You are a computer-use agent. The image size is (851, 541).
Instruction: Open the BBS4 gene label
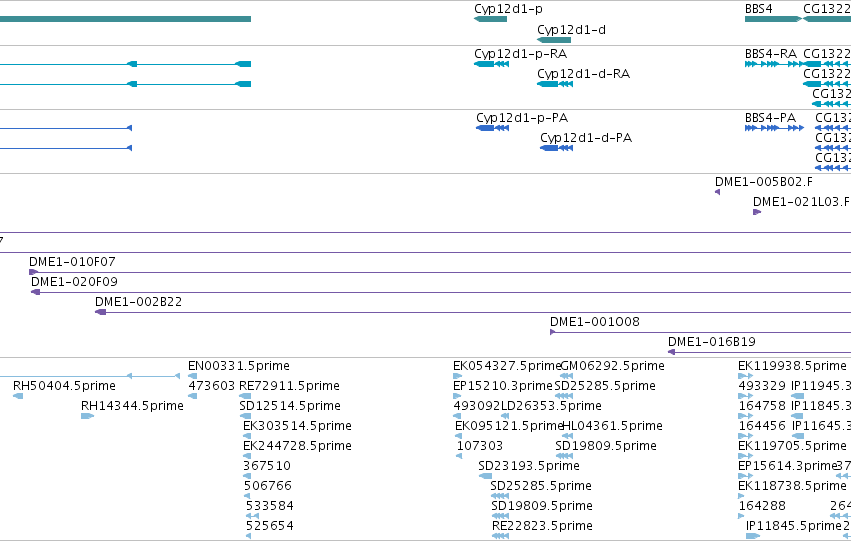tap(758, 9)
